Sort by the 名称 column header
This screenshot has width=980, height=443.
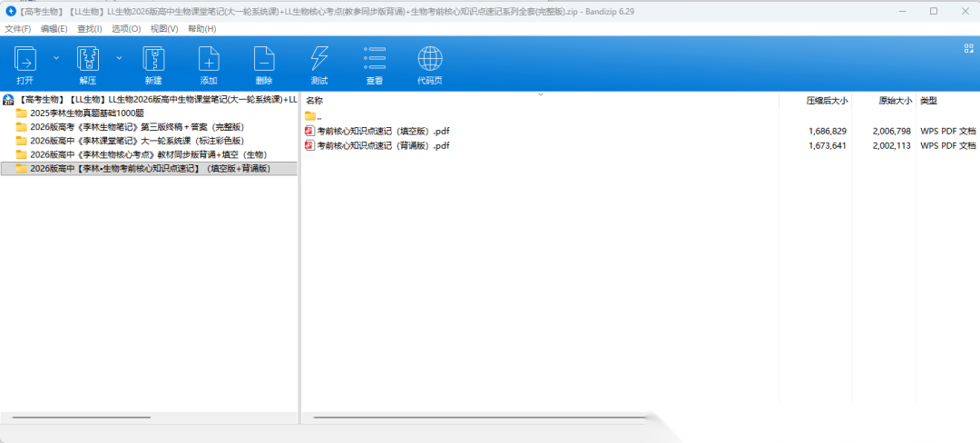[x=314, y=101]
